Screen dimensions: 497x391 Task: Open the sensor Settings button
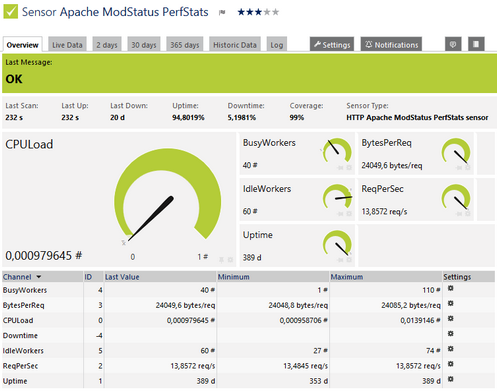pyautogui.click(x=332, y=44)
